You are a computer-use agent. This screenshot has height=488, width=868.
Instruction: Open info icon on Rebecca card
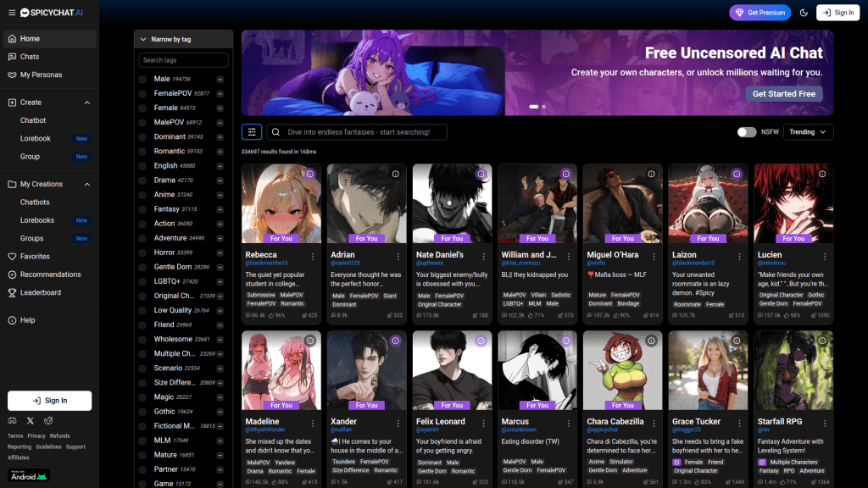(x=310, y=174)
